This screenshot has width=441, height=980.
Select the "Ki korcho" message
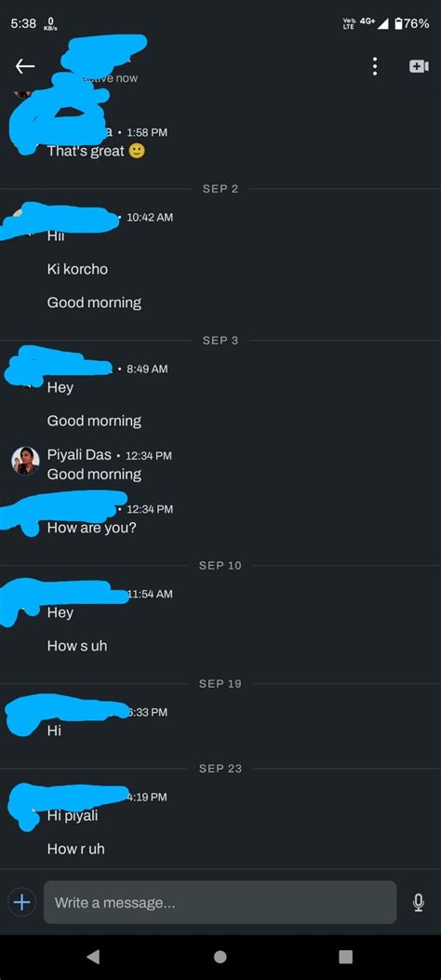(77, 269)
